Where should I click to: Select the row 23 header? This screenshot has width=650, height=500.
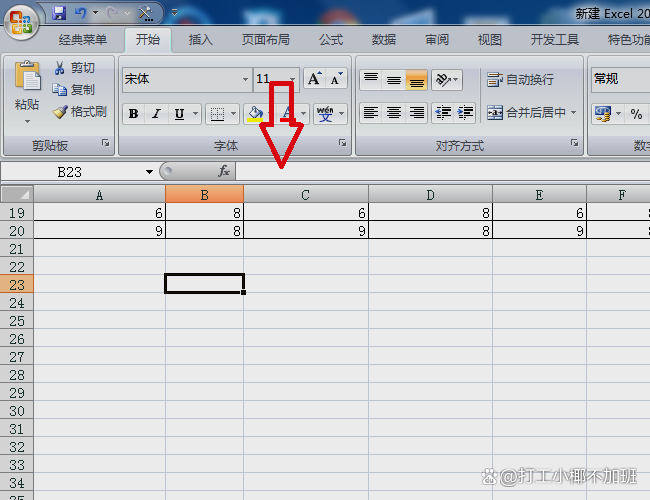coord(17,284)
